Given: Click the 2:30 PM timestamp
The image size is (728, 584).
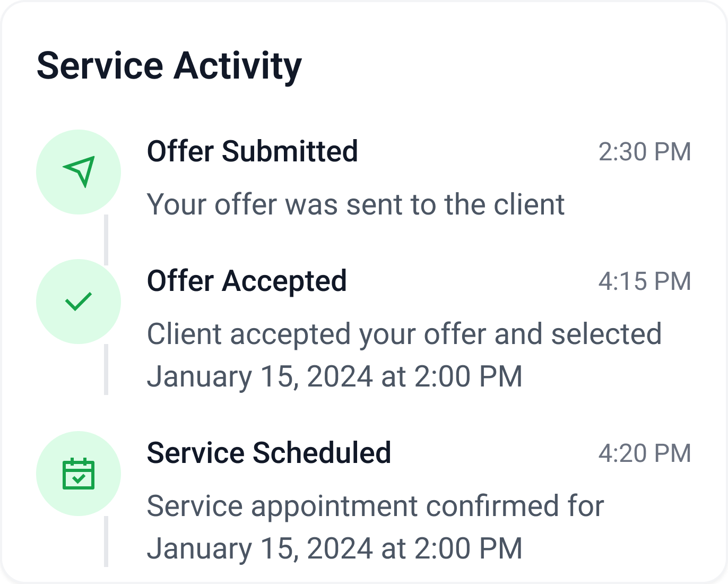Looking at the screenshot, I should [644, 152].
